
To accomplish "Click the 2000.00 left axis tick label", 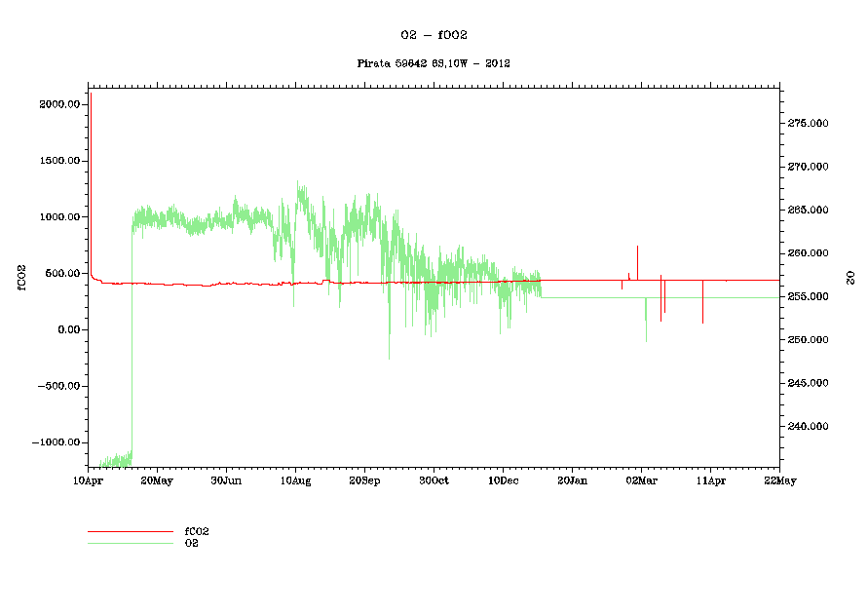I will 58,104.
